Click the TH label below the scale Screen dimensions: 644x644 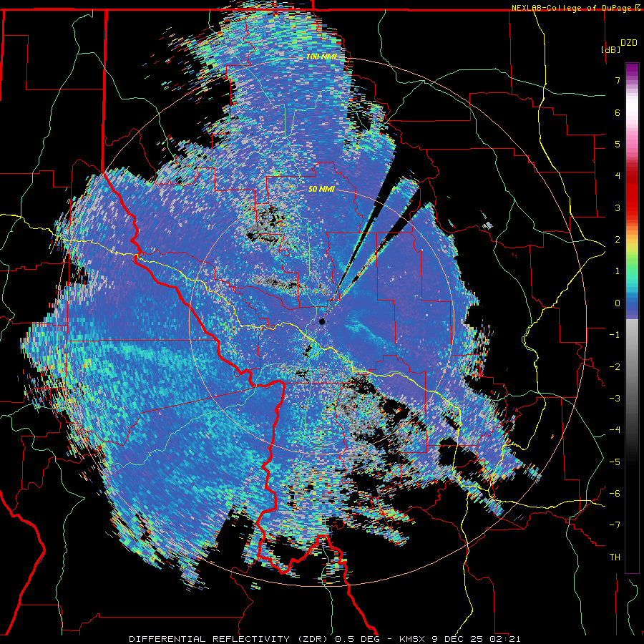(615, 557)
